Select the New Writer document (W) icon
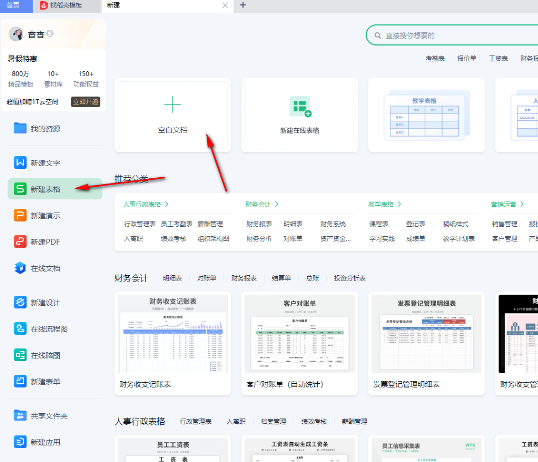This screenshot has width=538, height=462. 20,162
